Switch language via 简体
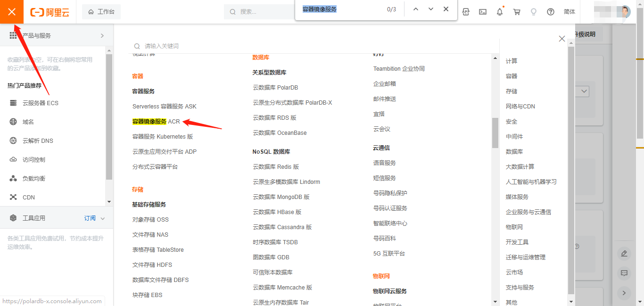 (x=570, y=12)
